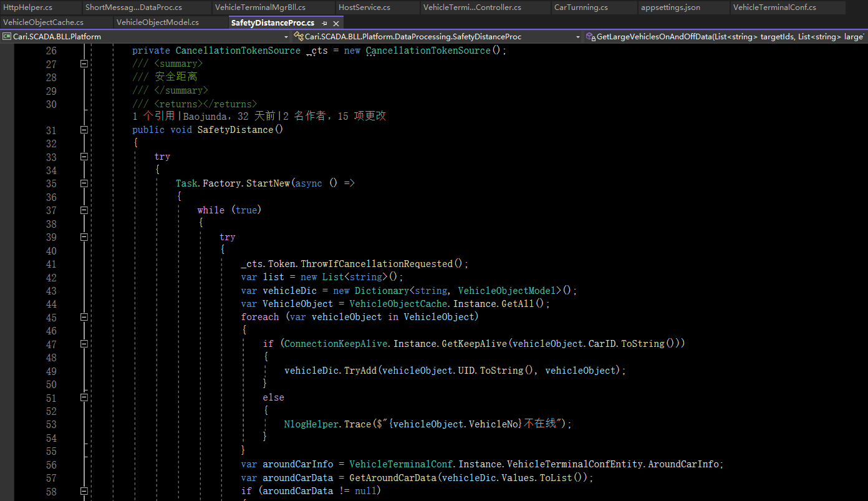The height and width of the screenshot is (501, 868).
Task: Click the '不在线' string on line 53
Action: pyautogui.click(x=539, y=424)
